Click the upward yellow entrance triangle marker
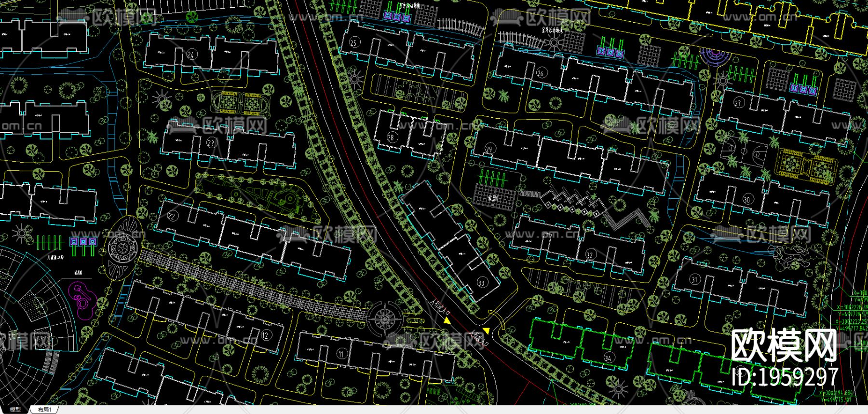 (447, 320)
